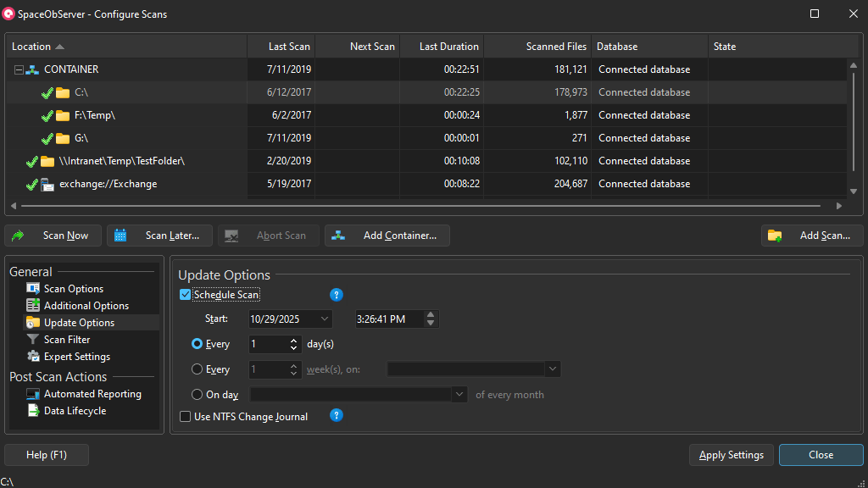This screenshot has height=488, width=868.
Task: Enable Use NTFS Change Journal checkbox
Action: 186,417
